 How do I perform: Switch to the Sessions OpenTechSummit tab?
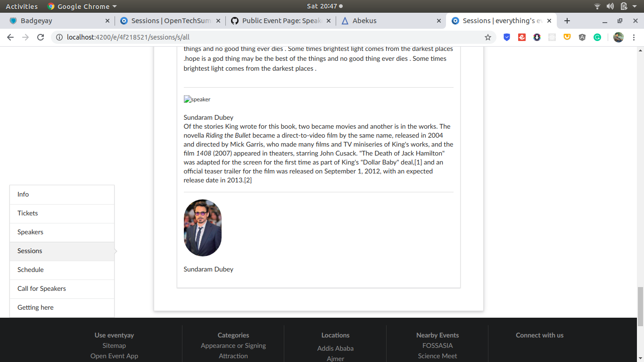[x=170, y=21]
